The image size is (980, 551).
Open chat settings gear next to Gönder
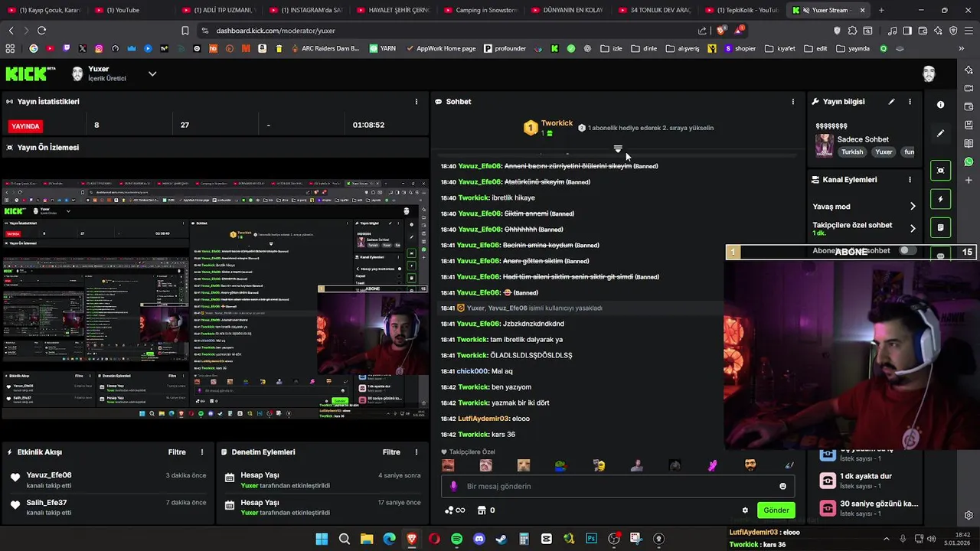[745, 510]
